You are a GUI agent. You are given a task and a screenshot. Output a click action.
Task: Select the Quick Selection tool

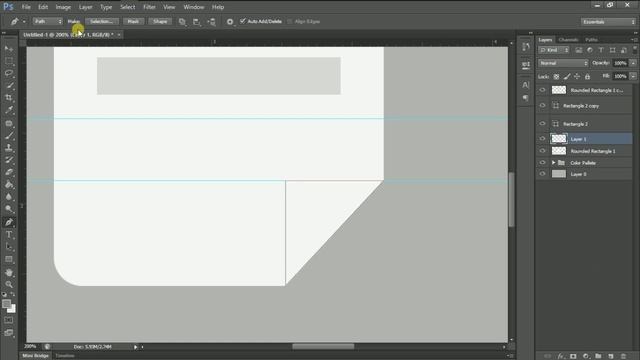(x=9, y=86)
